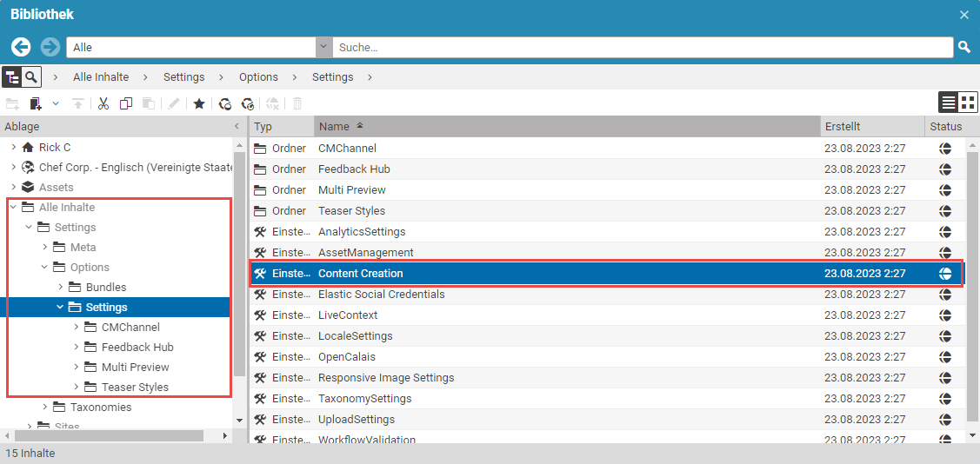Switch to search mode toggle
Screen dimensions: 980x464
tap(31, 77)
